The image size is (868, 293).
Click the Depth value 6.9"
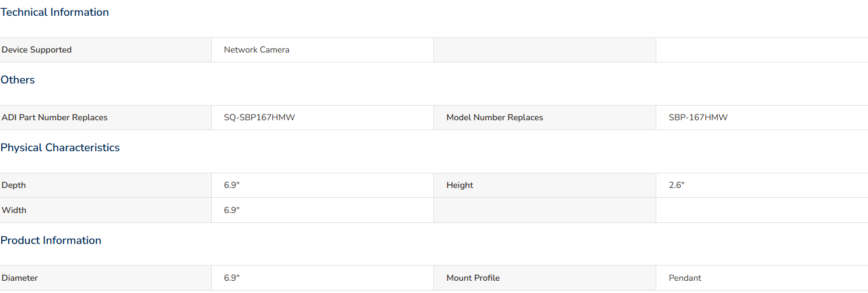(232, 186)
